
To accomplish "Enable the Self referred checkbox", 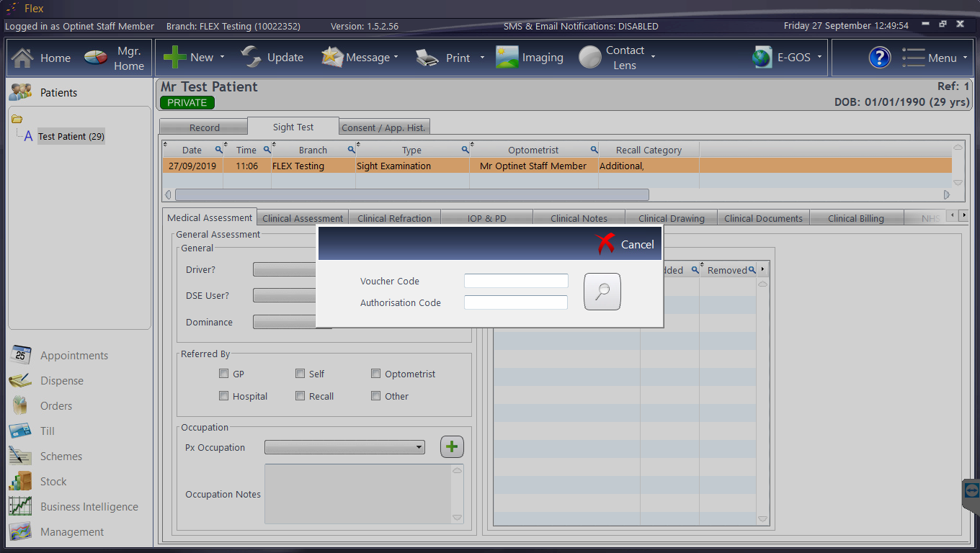I will (300, 373).
